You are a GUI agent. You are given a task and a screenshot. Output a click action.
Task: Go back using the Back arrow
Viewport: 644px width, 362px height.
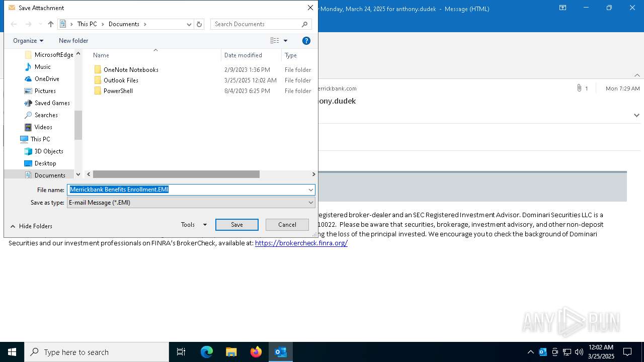[14, 24]
